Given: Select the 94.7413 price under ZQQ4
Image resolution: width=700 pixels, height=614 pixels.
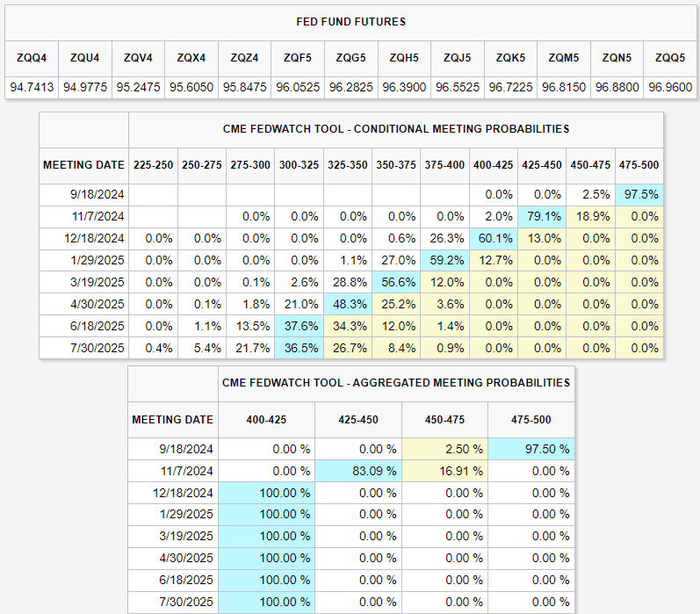Looking at the screenshot, I should (32, 88).
